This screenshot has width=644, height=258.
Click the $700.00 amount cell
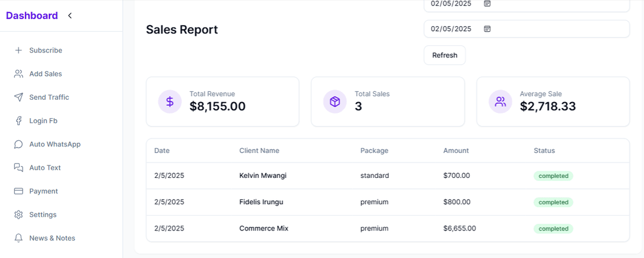point(456,176)
